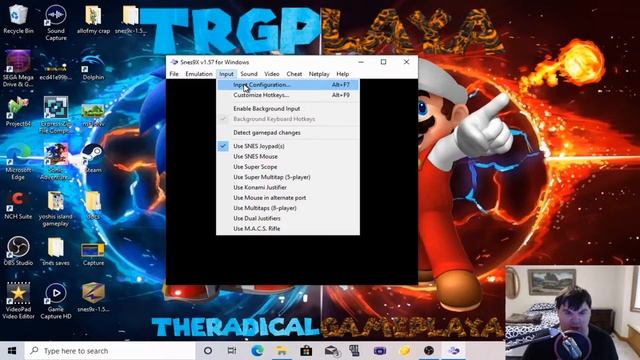Close the open Input menu
Screen dimensions: 640x360
pos(226,74)
